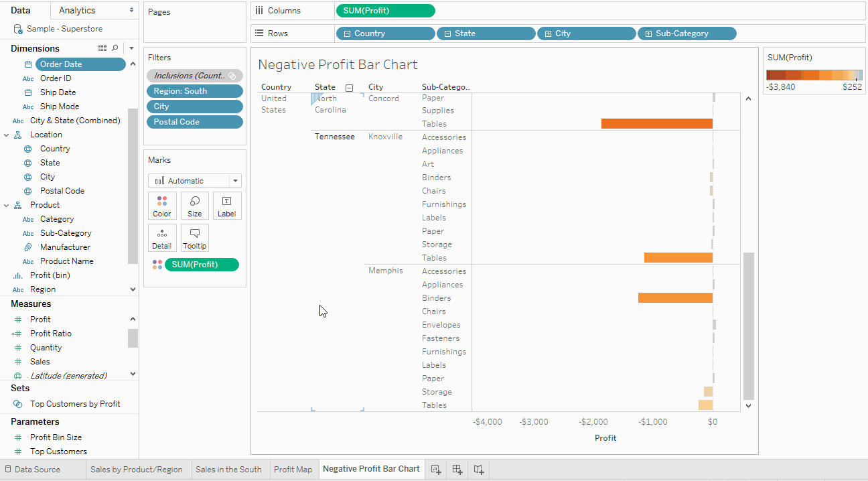Click the SUM(Profit) color legend gradient

(x=814, y=75)
